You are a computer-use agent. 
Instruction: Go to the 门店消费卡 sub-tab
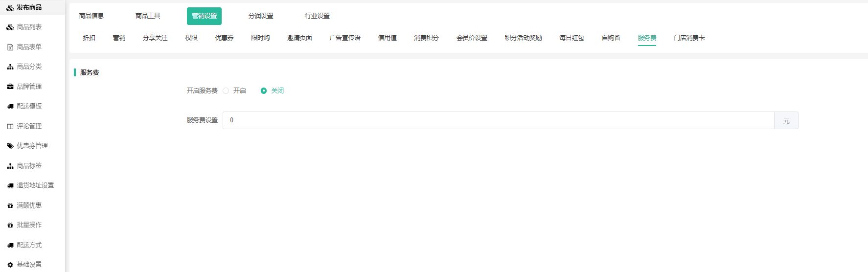coord(689,38)
